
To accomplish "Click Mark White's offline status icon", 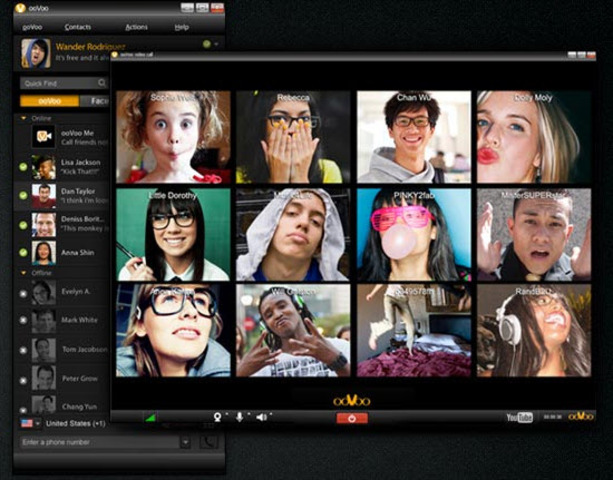I will [x=23, y=320].
